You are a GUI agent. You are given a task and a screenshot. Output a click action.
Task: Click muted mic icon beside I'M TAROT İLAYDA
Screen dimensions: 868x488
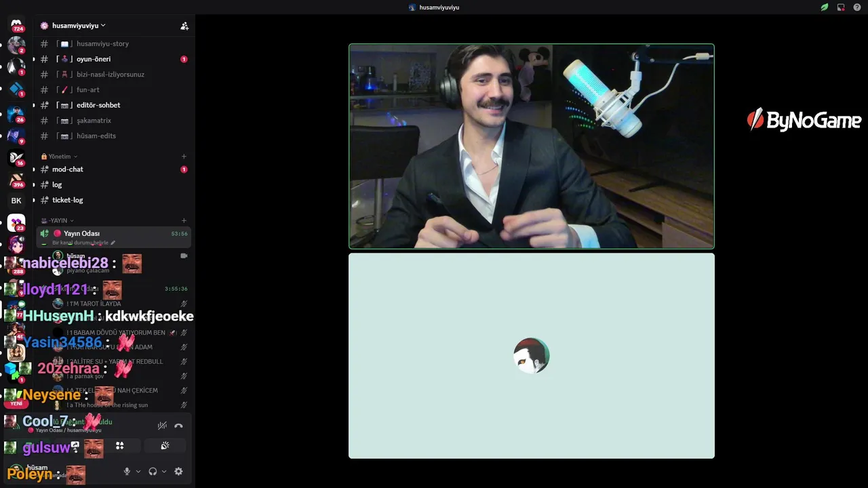pos(184,304)
